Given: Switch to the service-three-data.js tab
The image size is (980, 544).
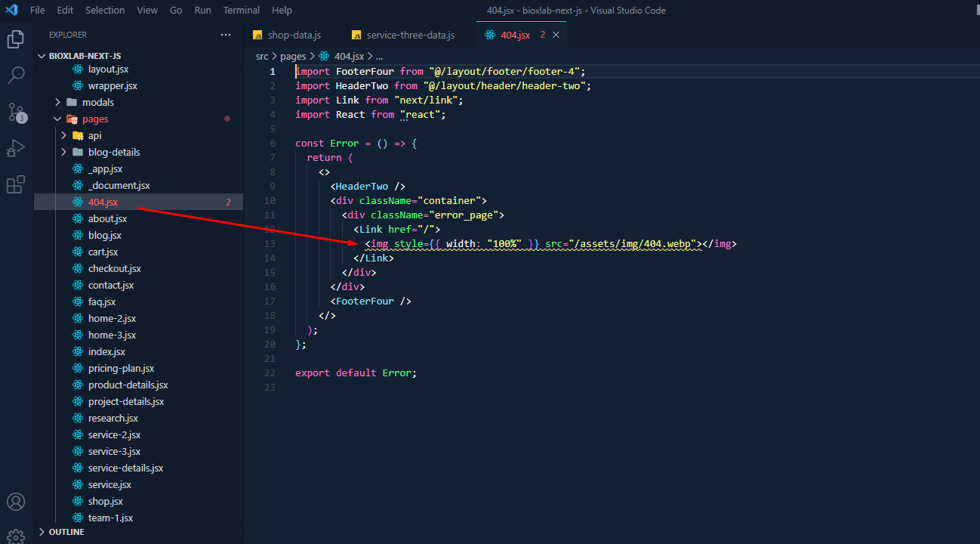Looking at the screenshot, I should point(410,35).
